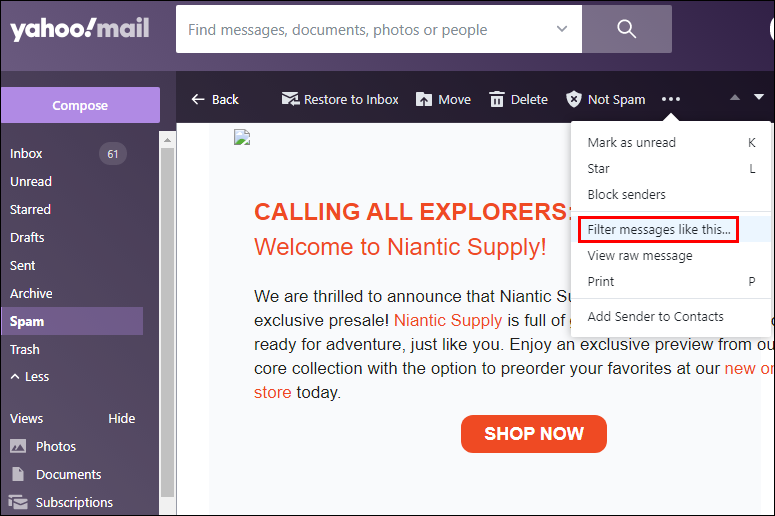Go to next message with down arrow

[x=759, y=97]
